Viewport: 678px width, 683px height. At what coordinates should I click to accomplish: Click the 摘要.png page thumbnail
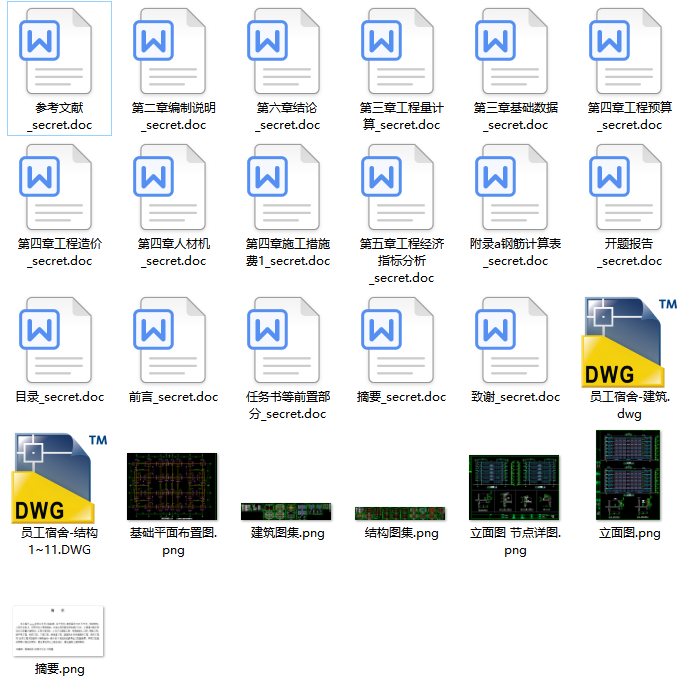click(58, 631)
